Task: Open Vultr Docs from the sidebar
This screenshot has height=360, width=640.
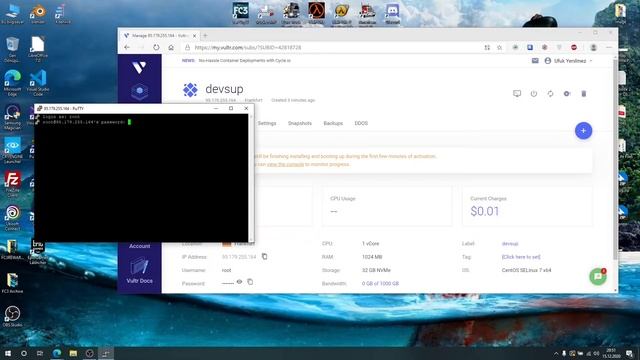Action: tap(140, 270)
